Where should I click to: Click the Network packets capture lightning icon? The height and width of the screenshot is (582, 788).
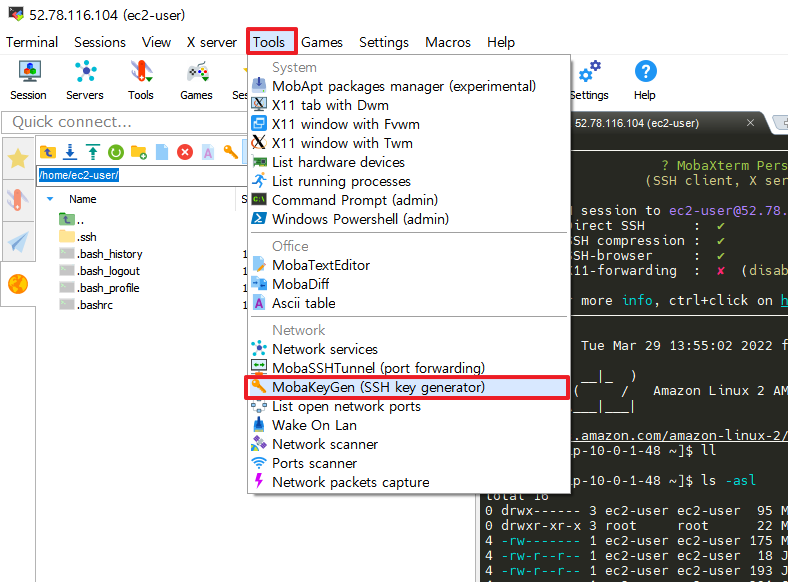(x=259, y=481)
